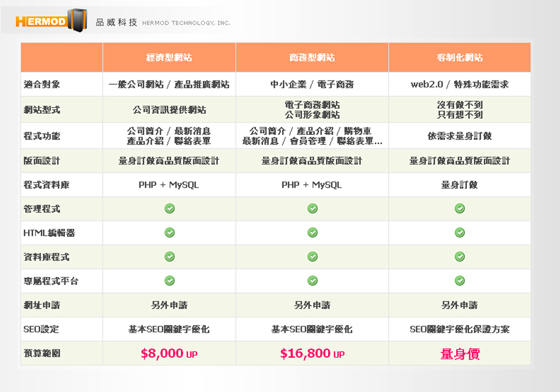This screenshot has height=392, width=560.
Task: Click 專屬程式平台 green checkmark under 商務型網站
Action: [x=312, y=281]
